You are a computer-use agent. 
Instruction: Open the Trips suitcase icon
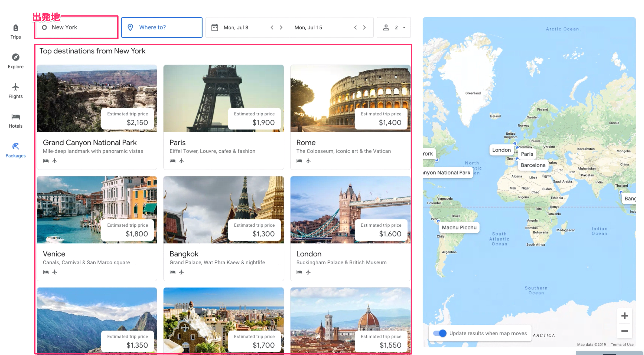point(15,27)
